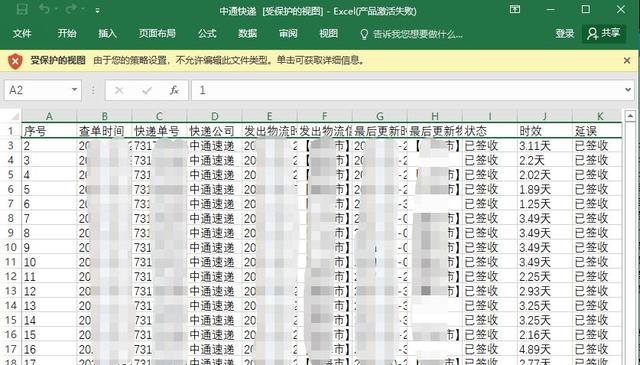Click the lightbulb Tell Me search box
Screen dimensions: 640x365
click(x=411, y=34)
